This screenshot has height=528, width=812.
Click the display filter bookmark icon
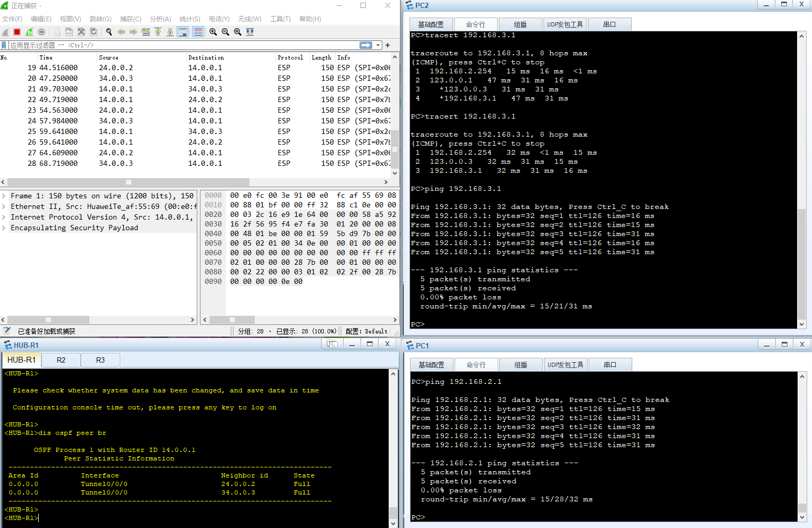click(4, 45)
